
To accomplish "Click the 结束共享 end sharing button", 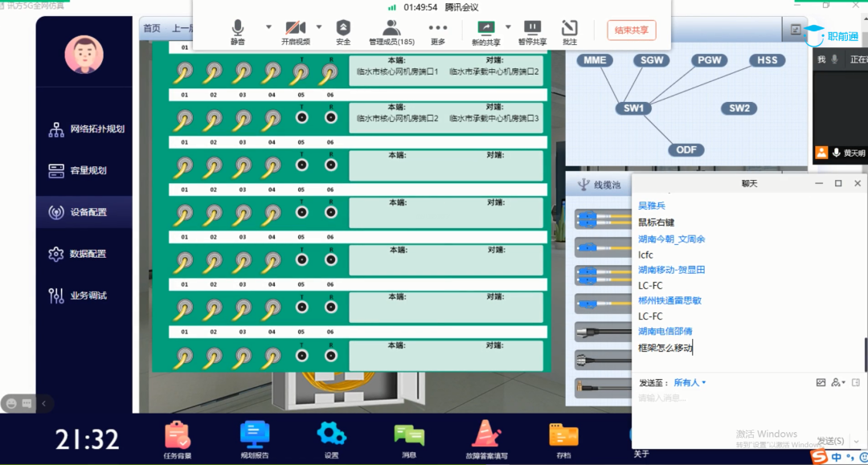I will [x=631, y=31].
